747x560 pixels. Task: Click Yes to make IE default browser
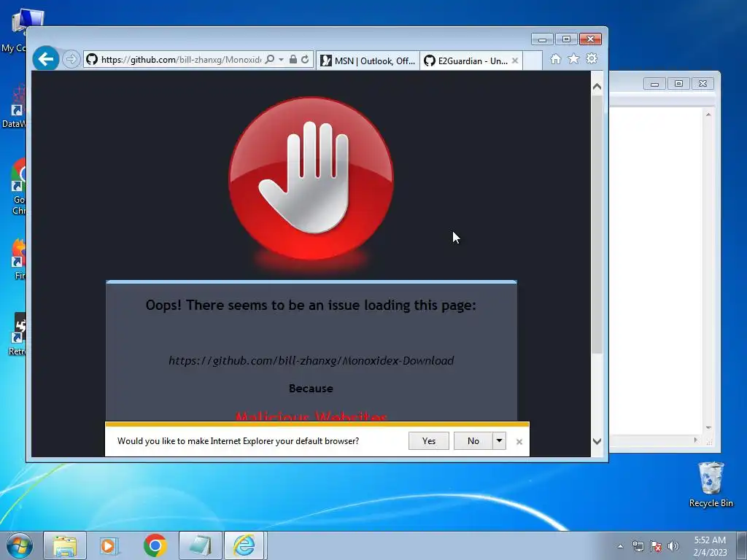click(429, 441)
